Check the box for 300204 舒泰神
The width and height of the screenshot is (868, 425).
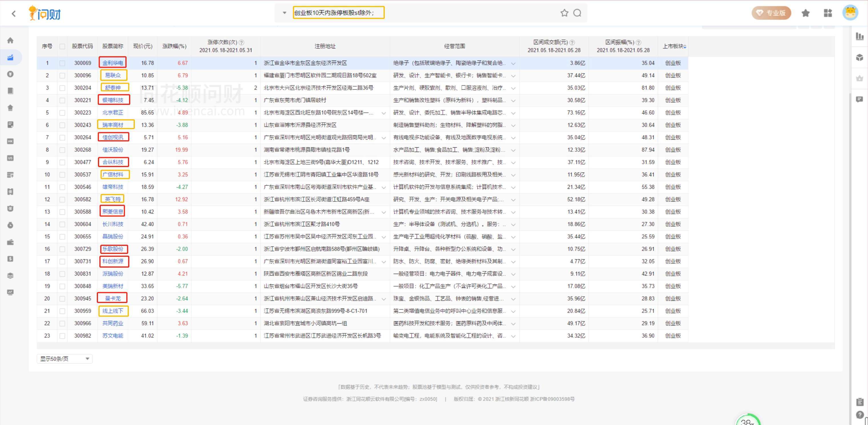pos(62,88)
